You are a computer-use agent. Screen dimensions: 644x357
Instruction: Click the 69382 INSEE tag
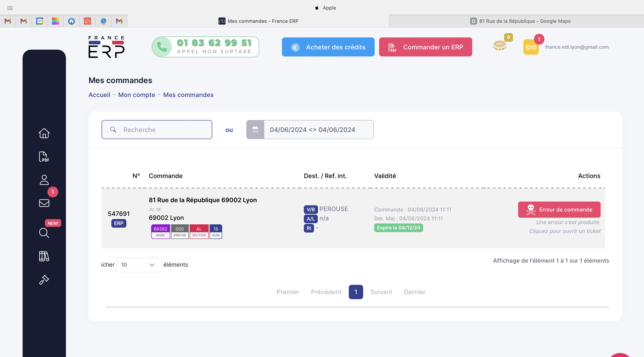click(x=160, y=231)
